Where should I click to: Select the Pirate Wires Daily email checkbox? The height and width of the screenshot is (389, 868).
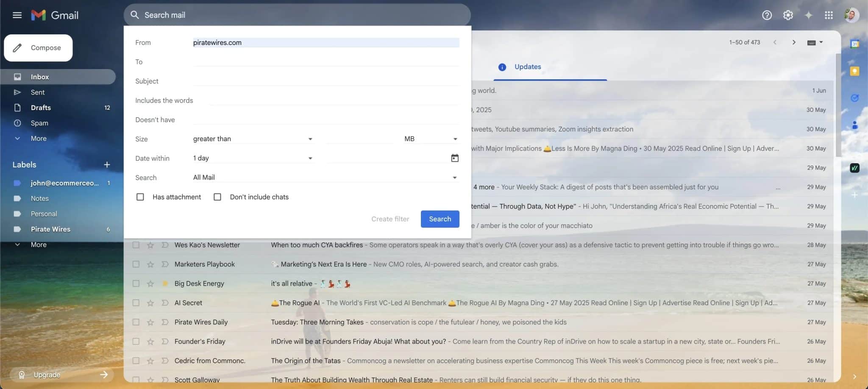[x=136, y=322]
